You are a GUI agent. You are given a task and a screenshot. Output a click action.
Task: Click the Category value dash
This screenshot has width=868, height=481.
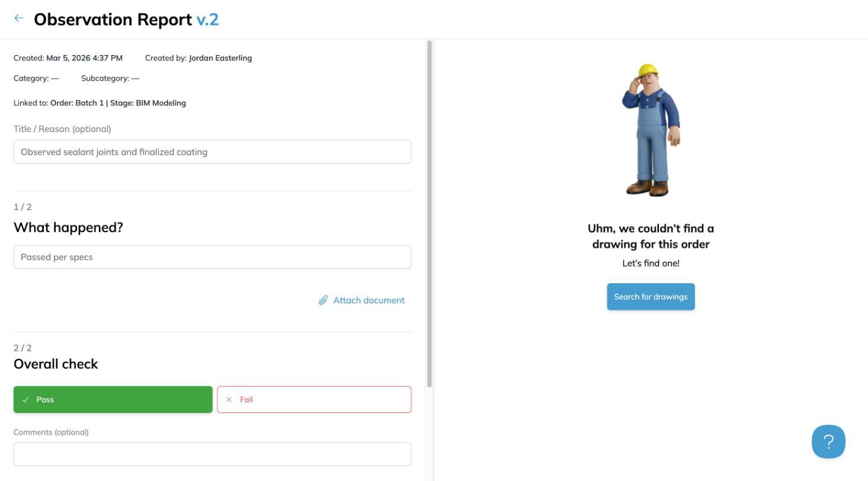(55, 78)
